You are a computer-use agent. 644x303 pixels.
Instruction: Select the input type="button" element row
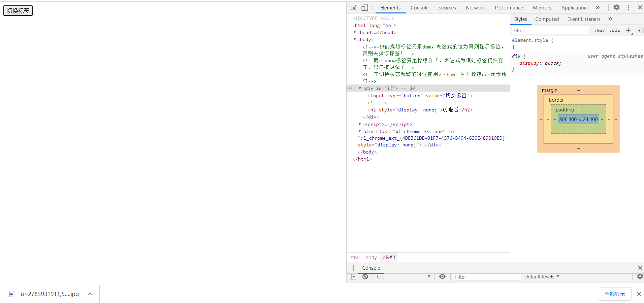pyautogui.click(x=420, y=96)
